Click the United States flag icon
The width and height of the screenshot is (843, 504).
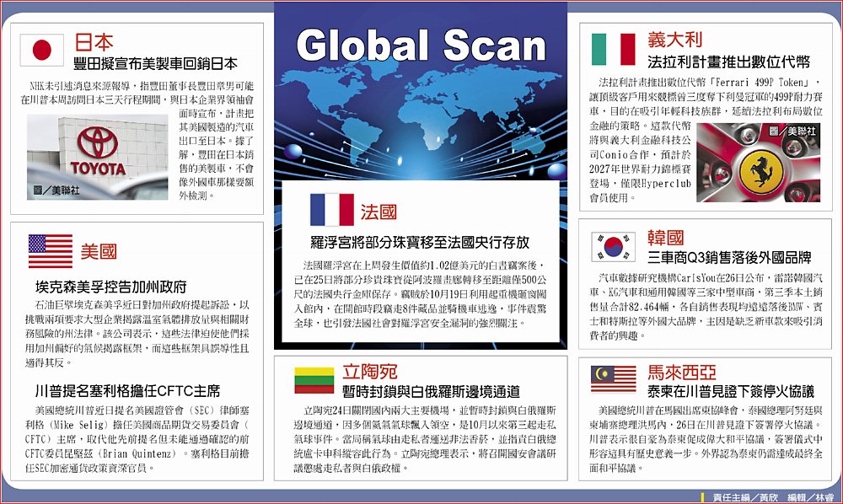(50, 251)
